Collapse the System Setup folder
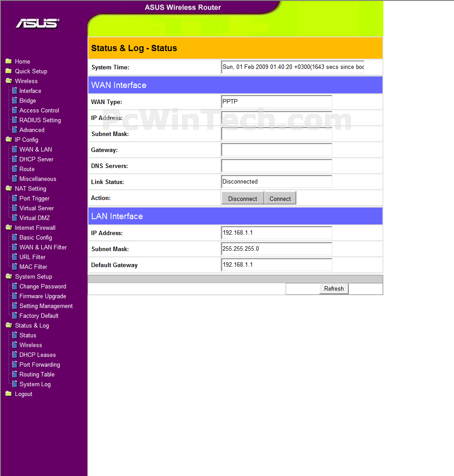454x476 pixels. click(9, 276)
